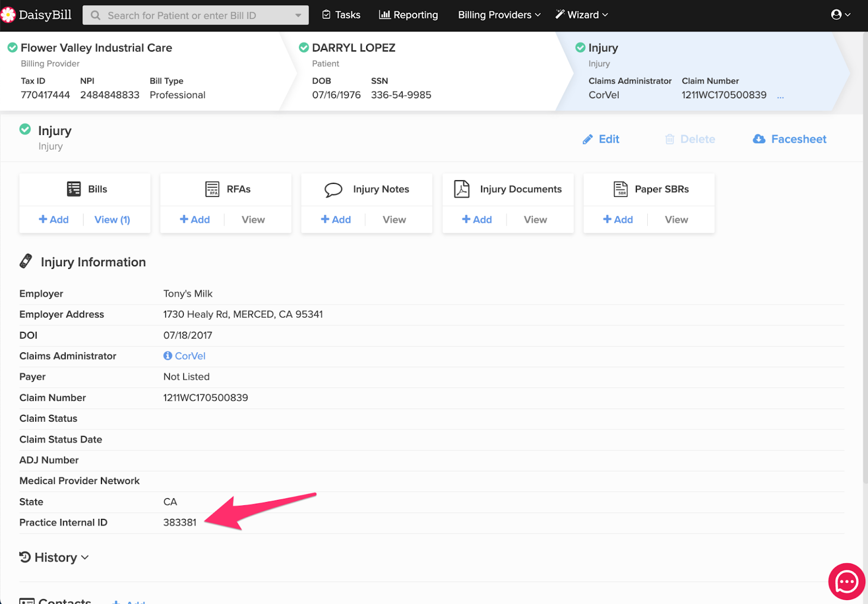
Task: Click Flower Valley Industrial Care breadcrumb
Action: click(96, 48)
